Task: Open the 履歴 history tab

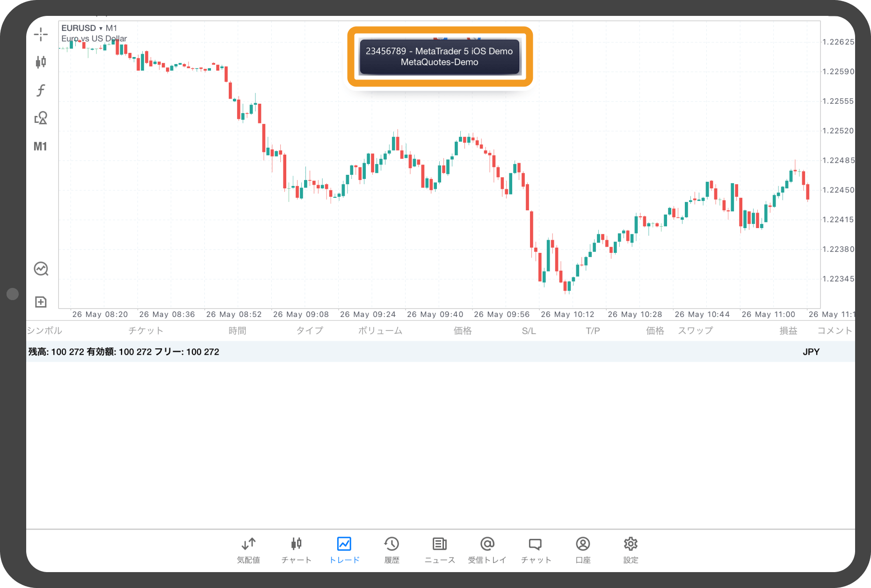Action: click(392, 550)
